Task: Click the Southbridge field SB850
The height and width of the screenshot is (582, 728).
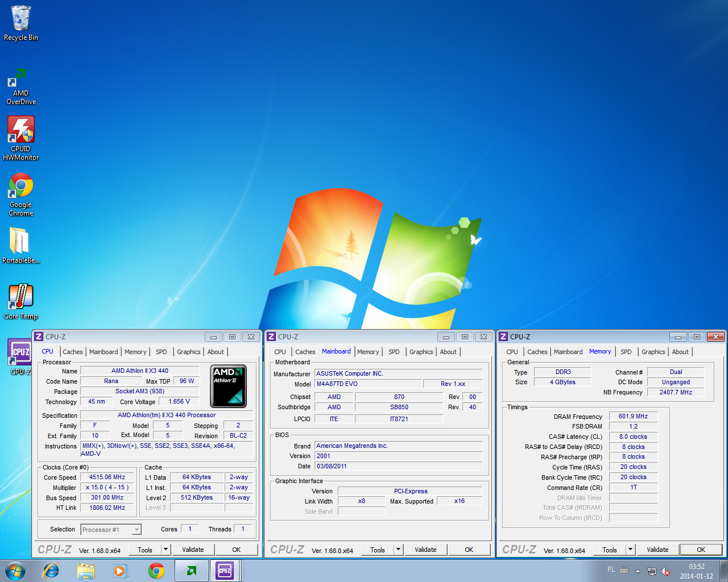Action: coord(399,407)
